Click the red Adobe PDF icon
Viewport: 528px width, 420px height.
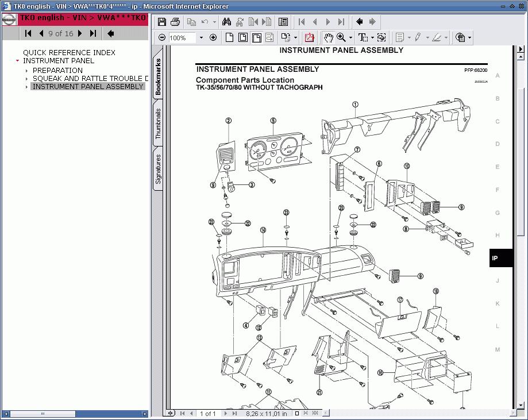309,37
